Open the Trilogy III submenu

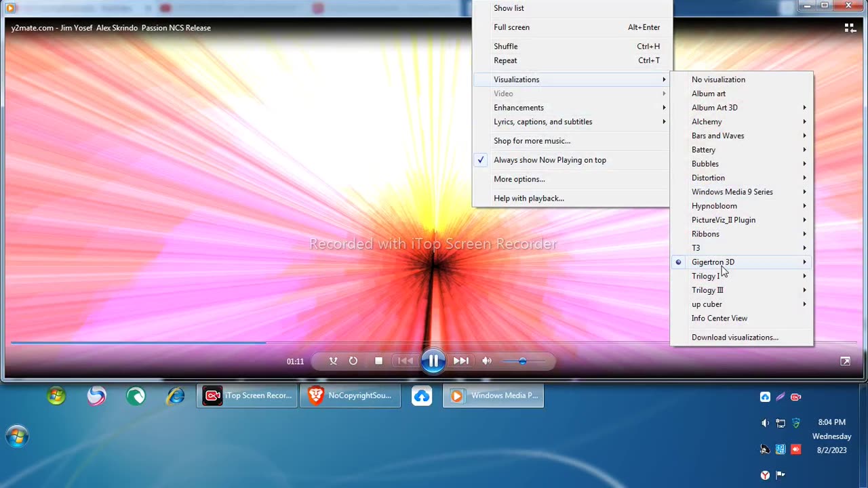pos(742,290)
